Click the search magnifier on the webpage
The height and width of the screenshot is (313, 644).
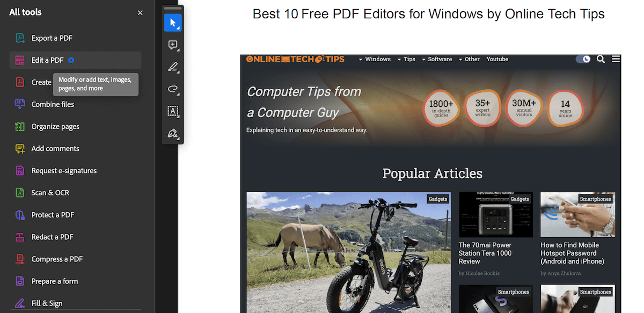pos(601,59)
